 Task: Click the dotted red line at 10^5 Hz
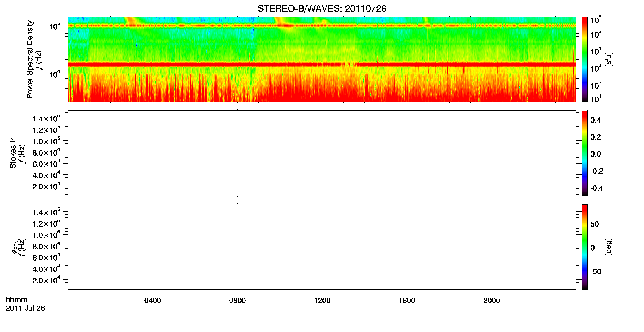(322, 26)
